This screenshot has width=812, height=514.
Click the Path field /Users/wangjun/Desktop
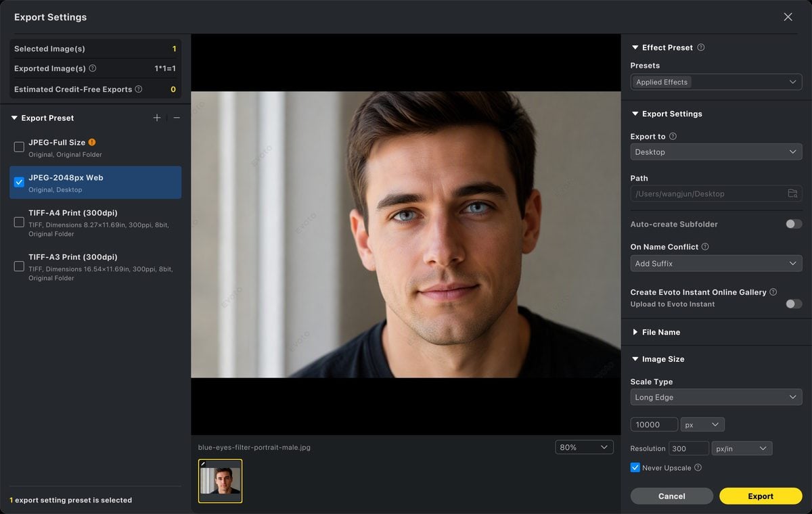[716, 193]
